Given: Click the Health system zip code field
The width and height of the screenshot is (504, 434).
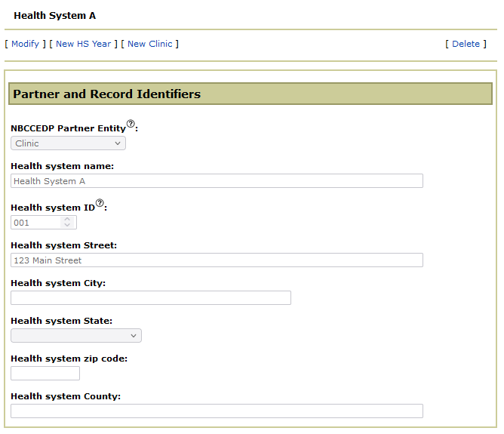Looking at the screenshot, I should [x=45, y=374].
